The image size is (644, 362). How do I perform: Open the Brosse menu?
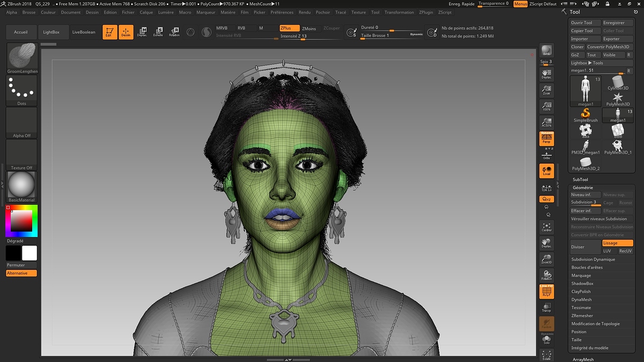(29, 12)
